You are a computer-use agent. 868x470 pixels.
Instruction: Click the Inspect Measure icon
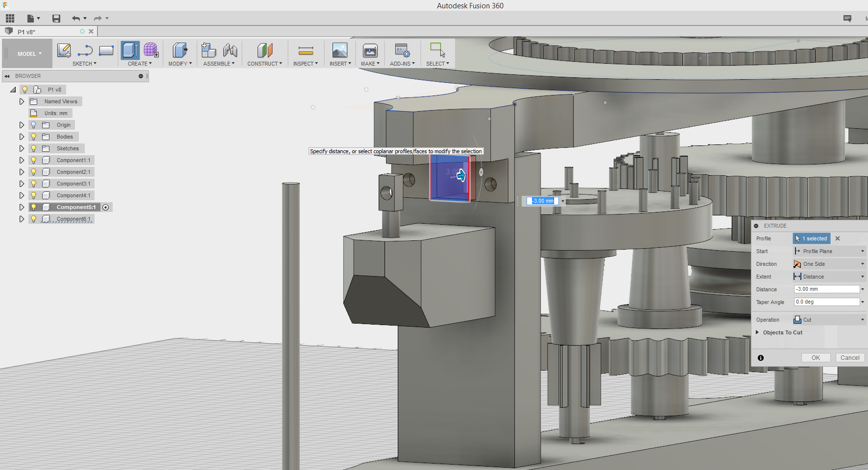coord(306,50)
